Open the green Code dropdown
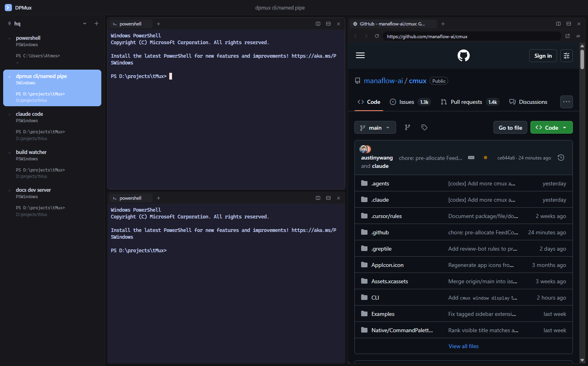The width and height of the screenshot is (588, 366). [551, 127]
